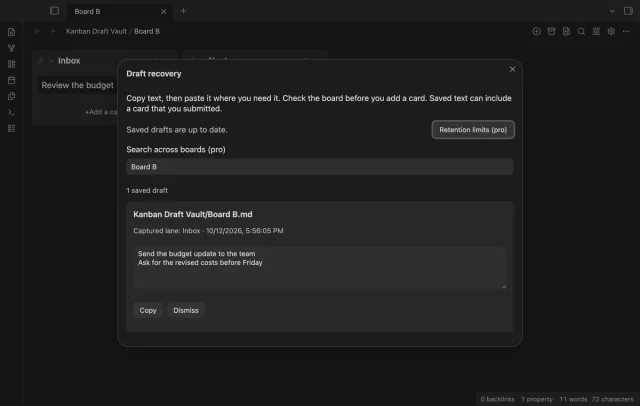Click the open as markdown file icon
The image size is (640, 406).
pos(566,31)
